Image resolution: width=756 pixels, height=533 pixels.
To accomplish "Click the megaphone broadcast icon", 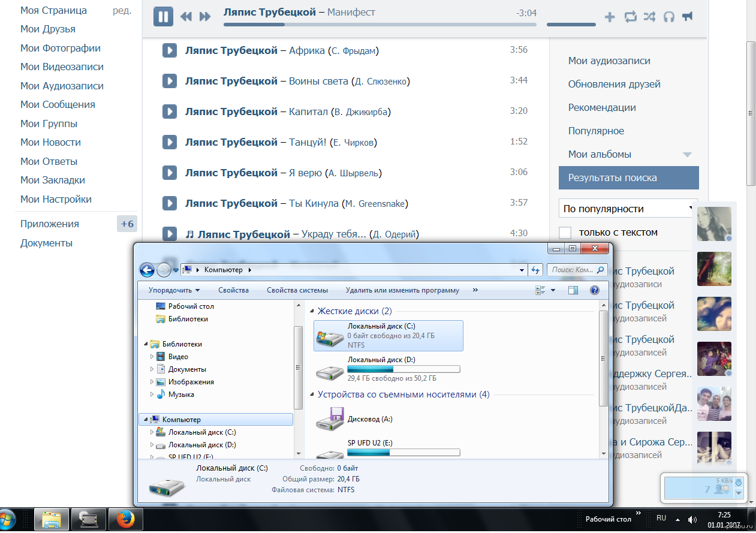I will click(688, 16).
